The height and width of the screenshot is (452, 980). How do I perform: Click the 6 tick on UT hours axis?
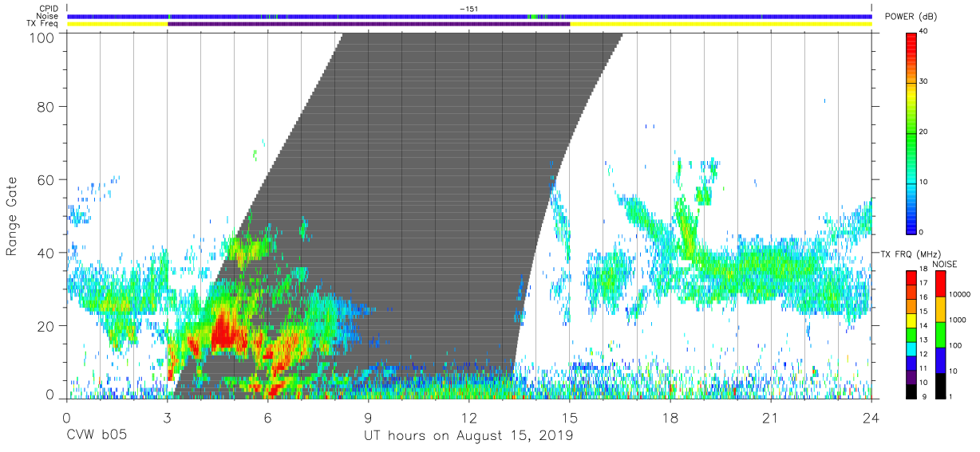tap(267, 418)
